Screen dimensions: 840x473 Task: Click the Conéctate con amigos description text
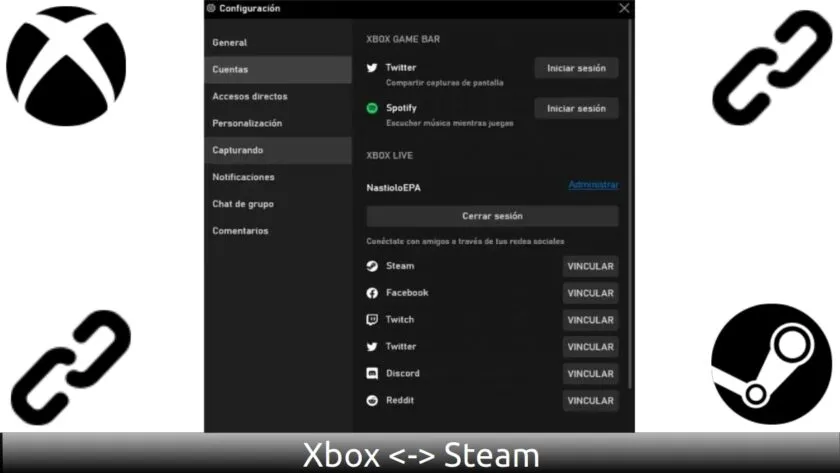[x=465, y=242]
